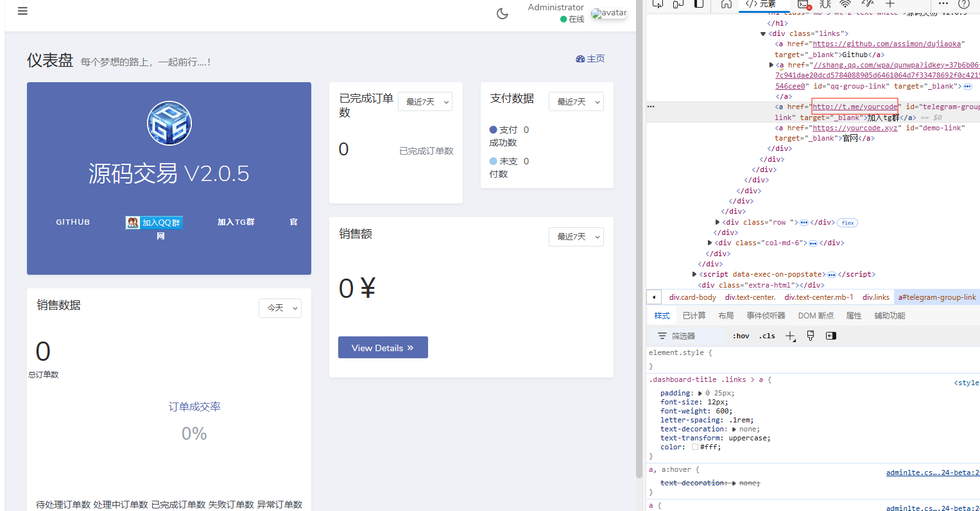Image resolution: width=980 pixels, height=511 pixels.
Task: Open DevTools welcome home icon
Action: point(726,4)
